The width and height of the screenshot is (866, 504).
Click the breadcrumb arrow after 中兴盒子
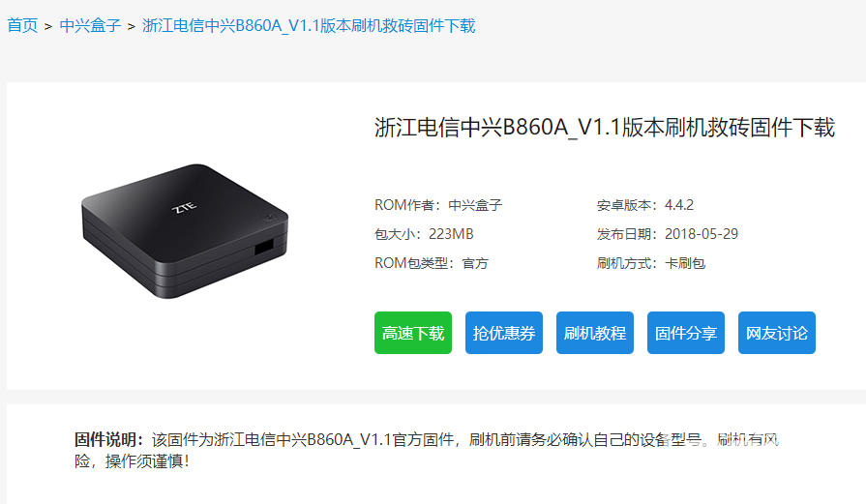tap(132, 26)
